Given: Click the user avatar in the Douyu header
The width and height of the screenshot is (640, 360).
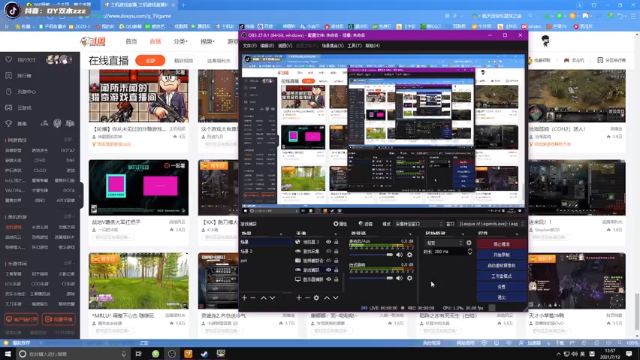Looking at the screenshot, I should tap(545, 41).
